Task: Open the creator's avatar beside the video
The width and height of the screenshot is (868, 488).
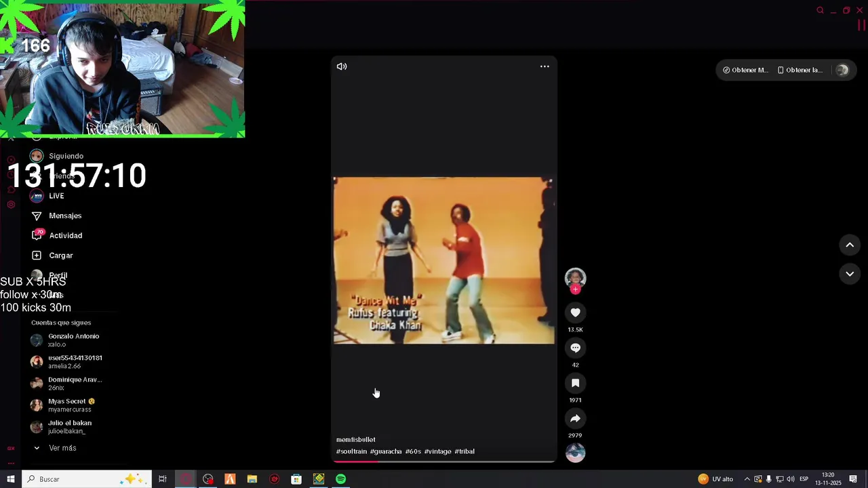Action: tap(575, 278)
